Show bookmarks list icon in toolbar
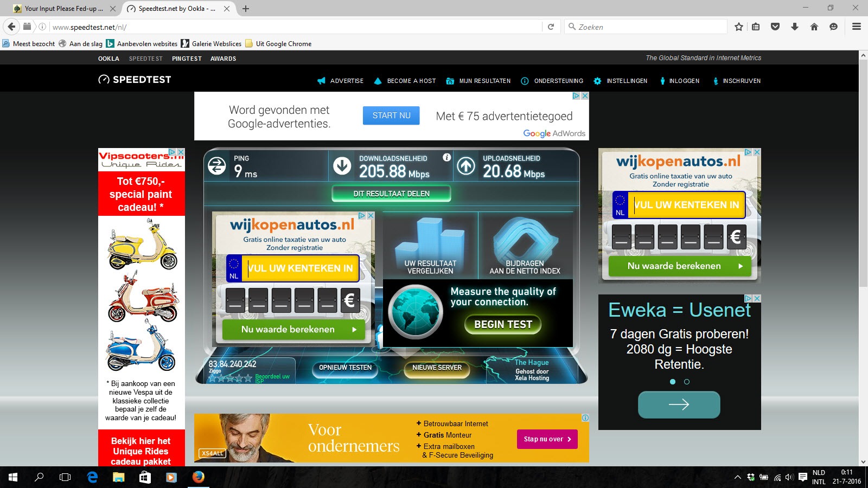The image size is (868, 488). (x=756, y=27)
